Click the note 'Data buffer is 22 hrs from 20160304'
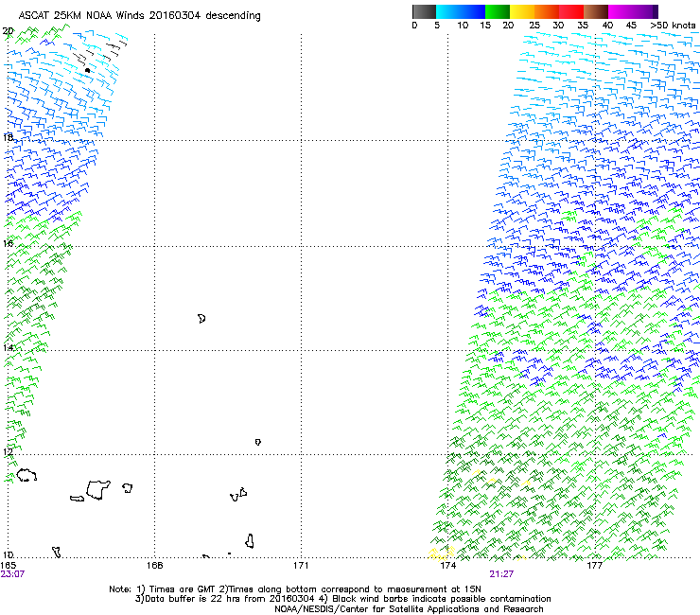The image size is (700, 615). (x=230, y=599)
